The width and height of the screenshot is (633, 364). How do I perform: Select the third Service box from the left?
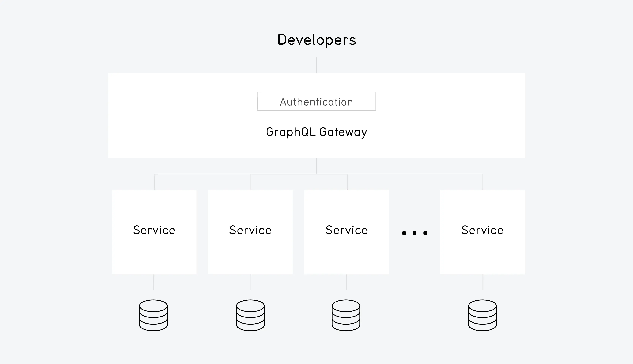[346, 232]
